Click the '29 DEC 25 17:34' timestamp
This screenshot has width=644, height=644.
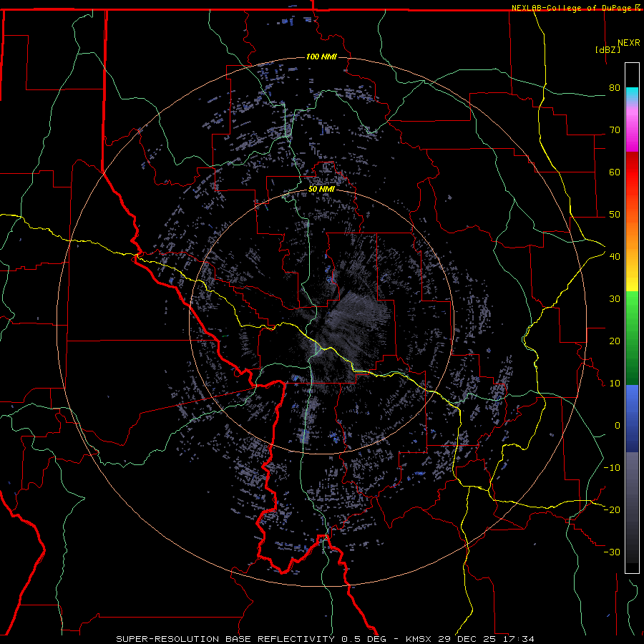tap(487, 639)
